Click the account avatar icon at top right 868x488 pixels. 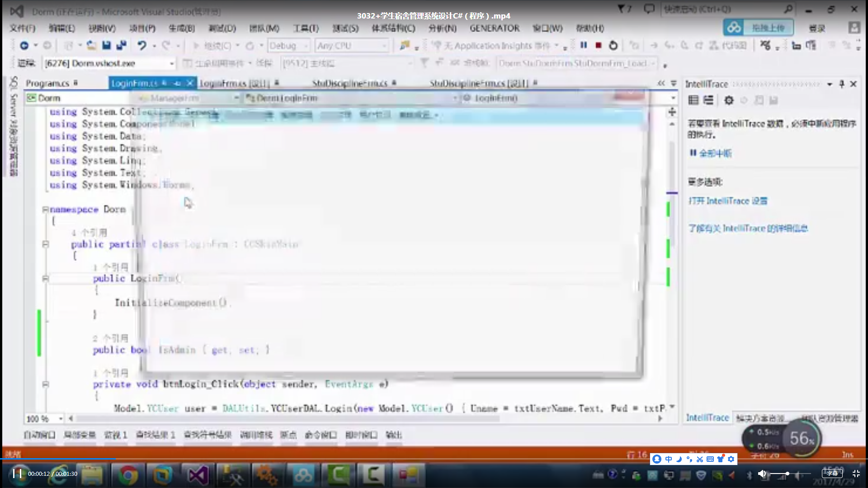[854, 28]
